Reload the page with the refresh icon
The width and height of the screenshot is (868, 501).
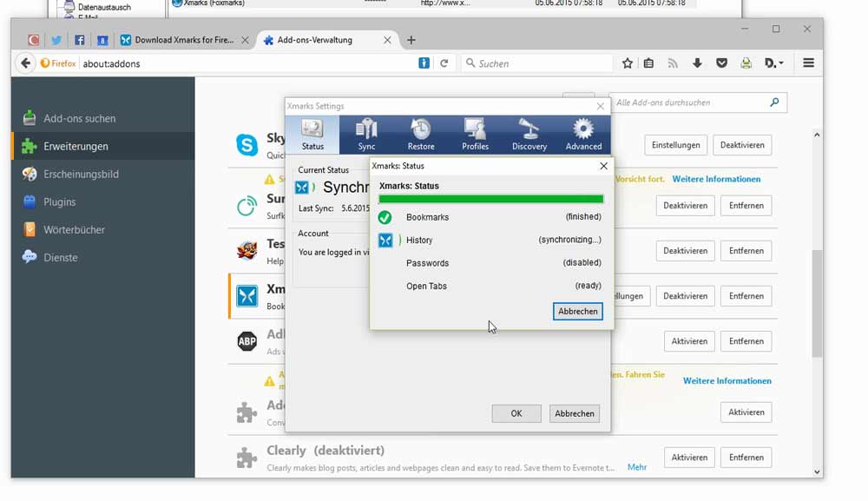(444, 63)
